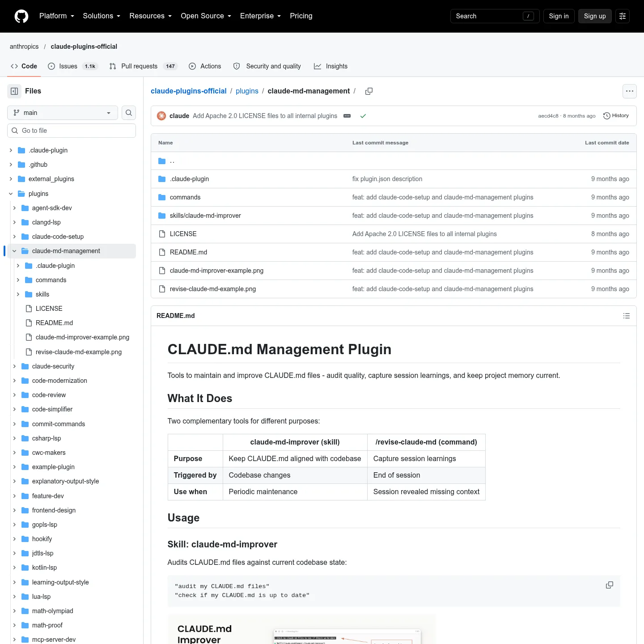Select revise-claude-md-example.png in sidebar tree
Screen dimensions: 644x644
(x=79, y=352)
